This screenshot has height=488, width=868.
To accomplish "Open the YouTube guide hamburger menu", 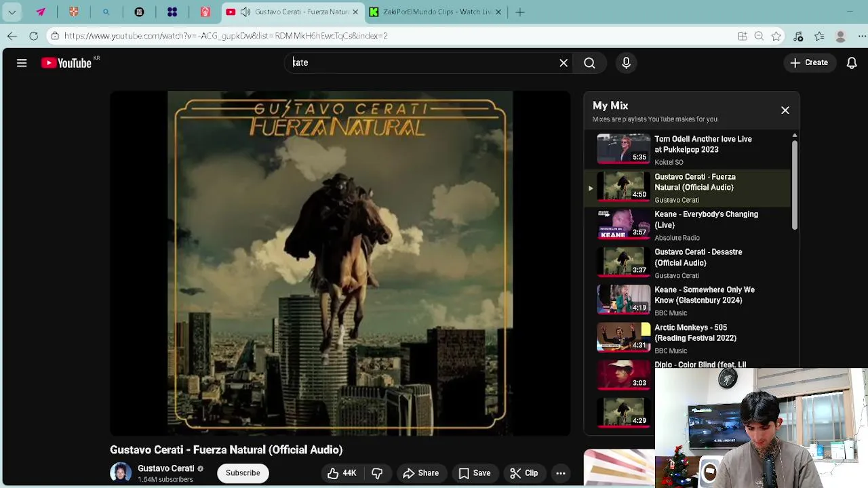I will 22,63.
